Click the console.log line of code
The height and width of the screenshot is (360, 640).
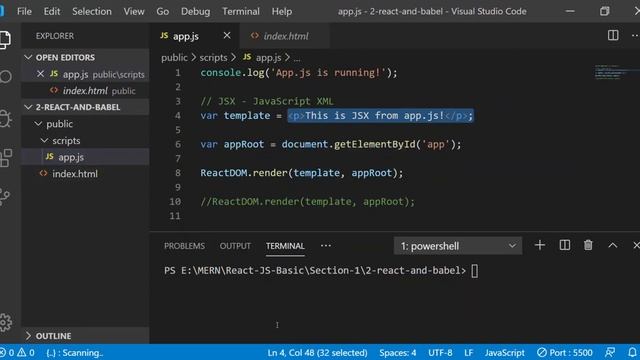tap(299, 73)
